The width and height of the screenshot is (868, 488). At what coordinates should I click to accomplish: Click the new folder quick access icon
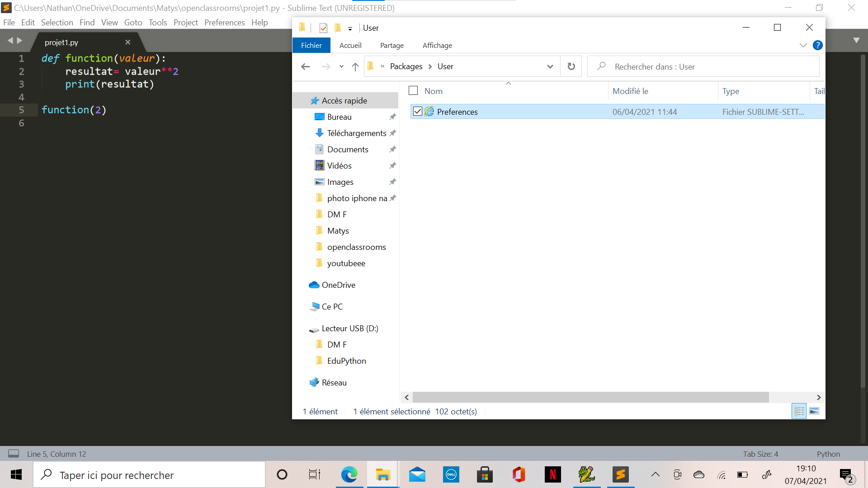(338, 28)
